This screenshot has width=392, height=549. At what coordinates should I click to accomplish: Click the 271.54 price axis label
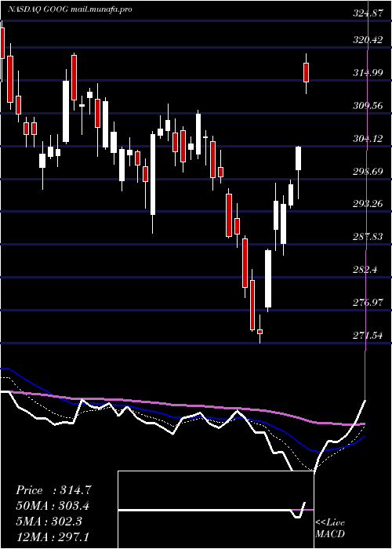[x=368, y=336]
